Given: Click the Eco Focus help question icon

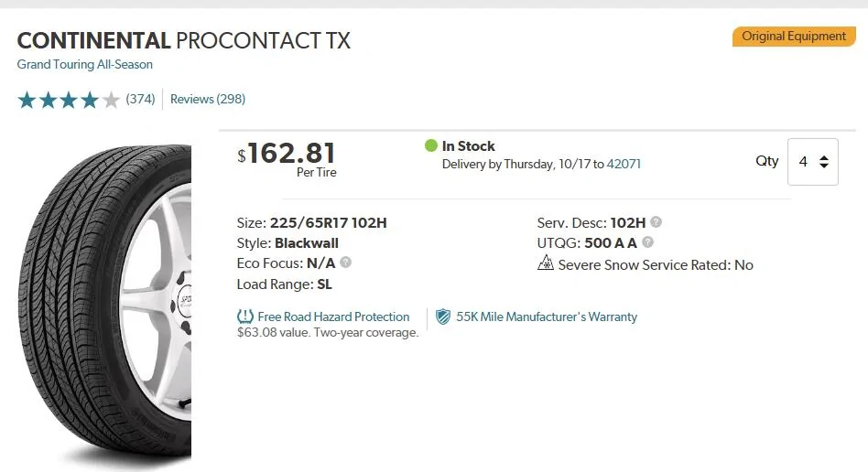Looking at the screenshot, I should tap(345, 263).
